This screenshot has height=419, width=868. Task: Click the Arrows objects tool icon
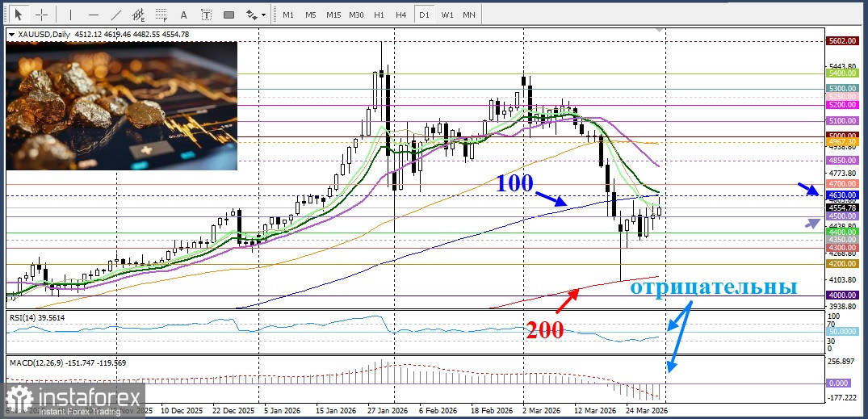251,15
